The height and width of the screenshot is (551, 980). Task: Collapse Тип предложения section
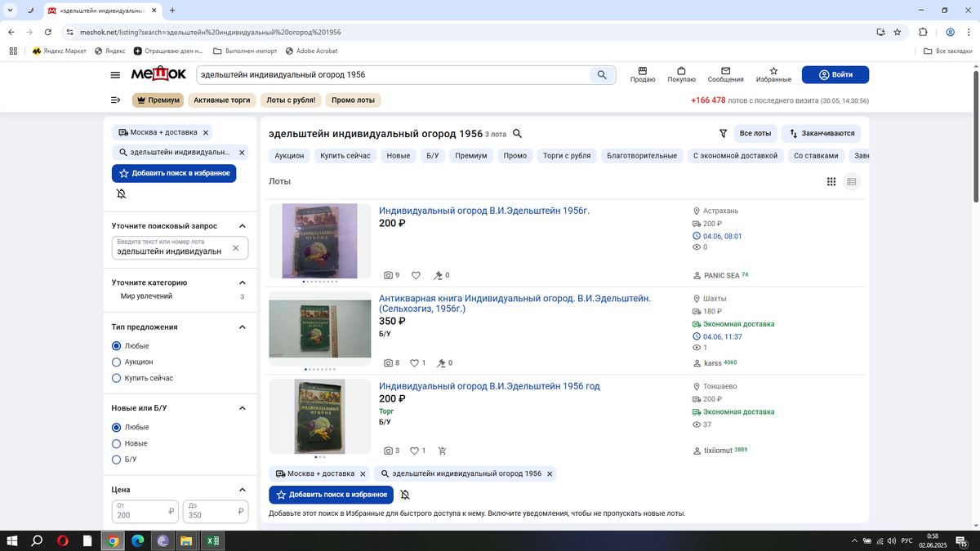[243, 327]
